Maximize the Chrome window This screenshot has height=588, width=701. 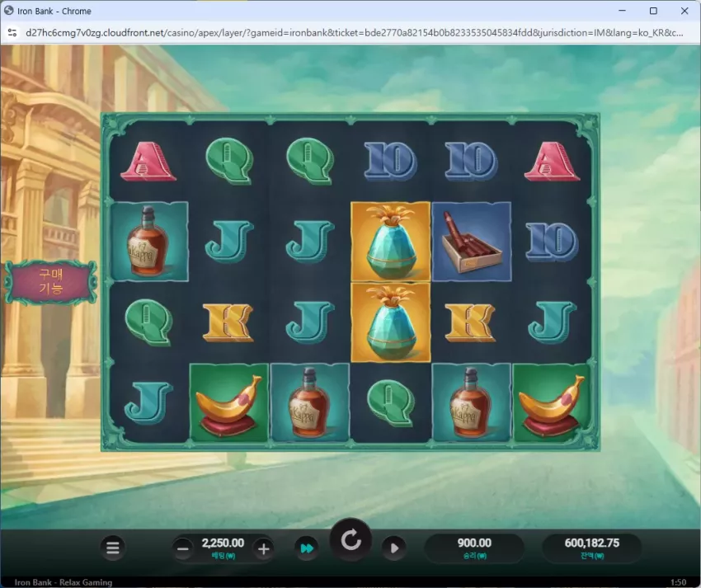pyautogui.click(x=653, y=11)
